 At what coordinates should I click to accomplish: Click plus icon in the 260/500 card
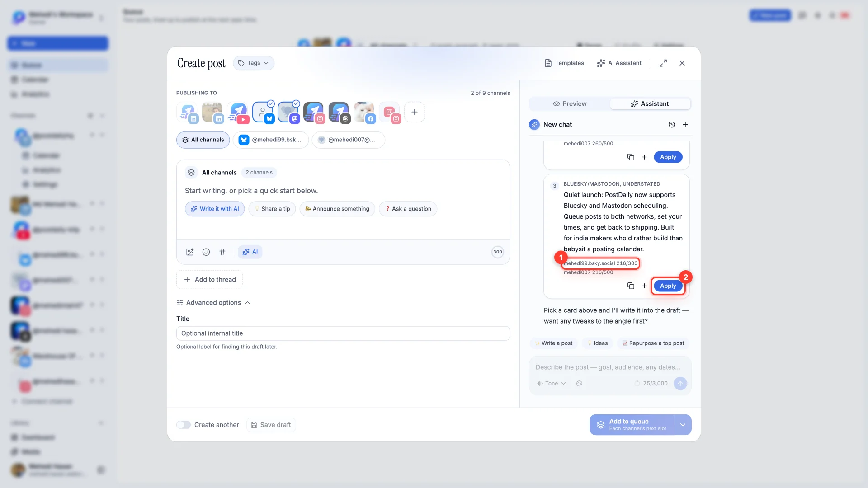(x=644, y=157)
